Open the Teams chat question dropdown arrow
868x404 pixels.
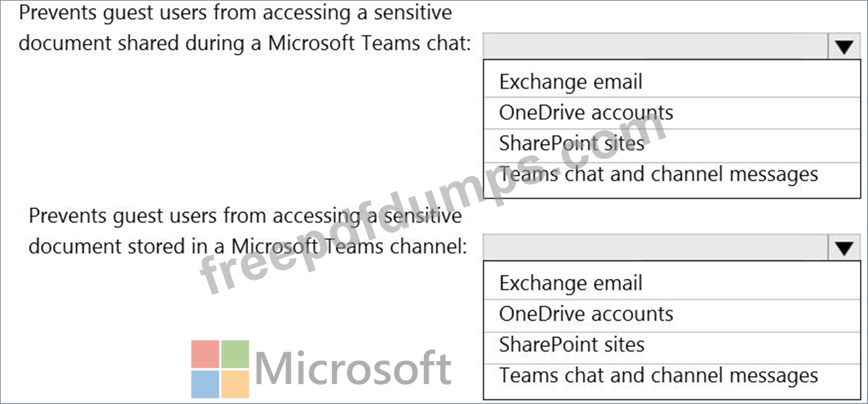point(844,47)
